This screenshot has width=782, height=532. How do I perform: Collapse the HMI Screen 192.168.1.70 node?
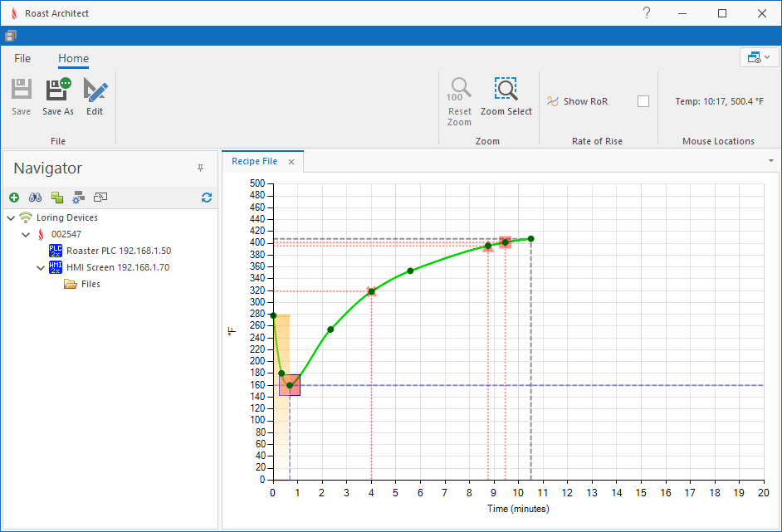coord(41,268)
